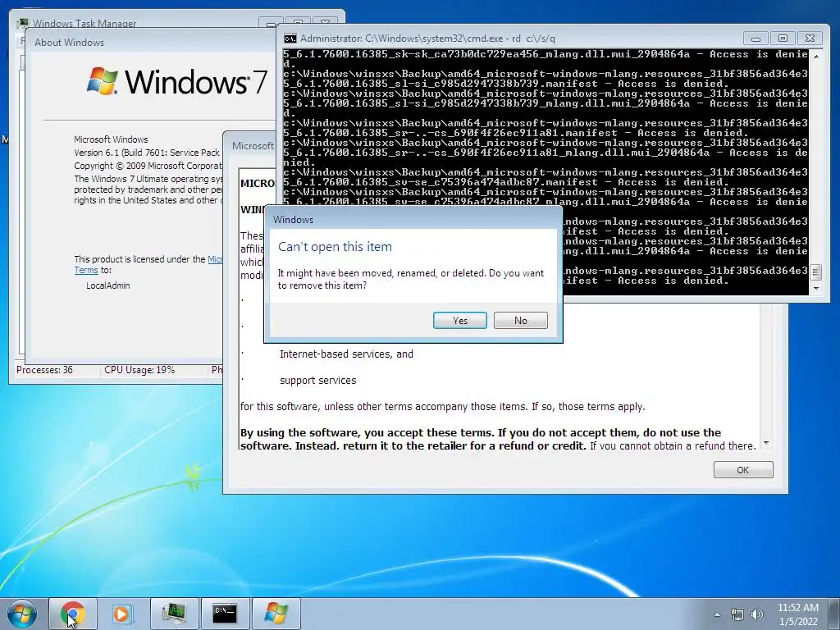Click the date 1/5/2022 in the tray

click(798, 622)
